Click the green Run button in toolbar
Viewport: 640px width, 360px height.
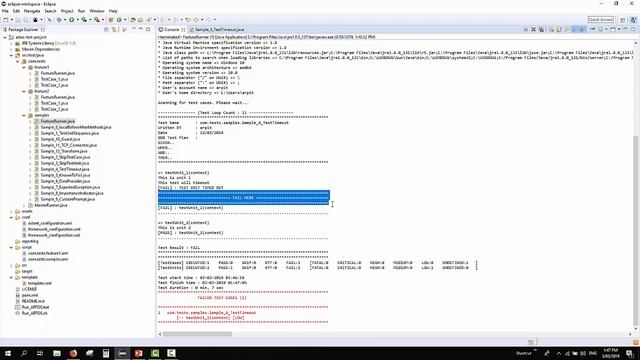click(71, 20)
